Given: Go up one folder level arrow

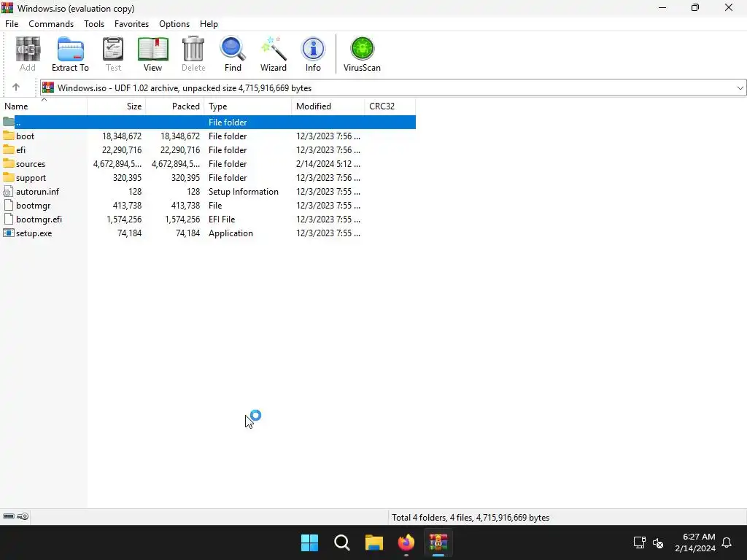Looking at the screenshot, I should click(16, 87).
